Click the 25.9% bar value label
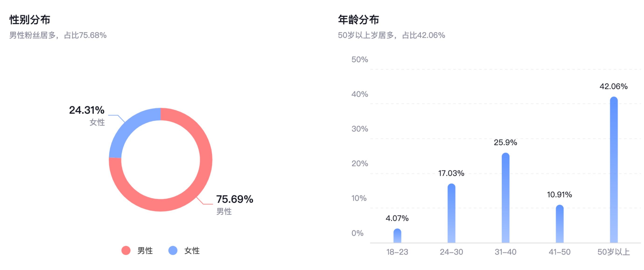The width and height of the screenshot is (644, 270). tap(505, 143)
